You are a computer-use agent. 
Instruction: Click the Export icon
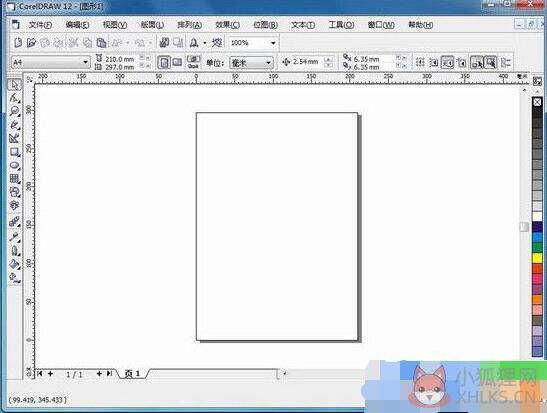coord(178,43)
